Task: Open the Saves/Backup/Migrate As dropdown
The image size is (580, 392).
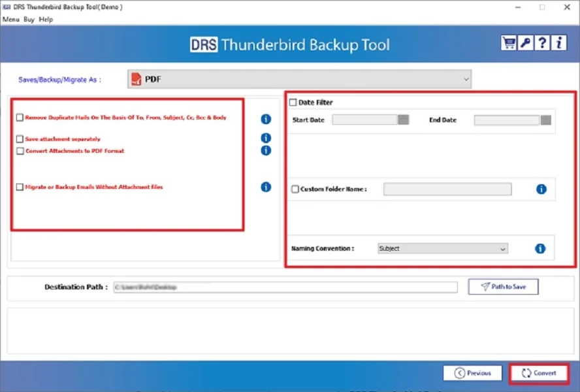Action: click(466, 78)
